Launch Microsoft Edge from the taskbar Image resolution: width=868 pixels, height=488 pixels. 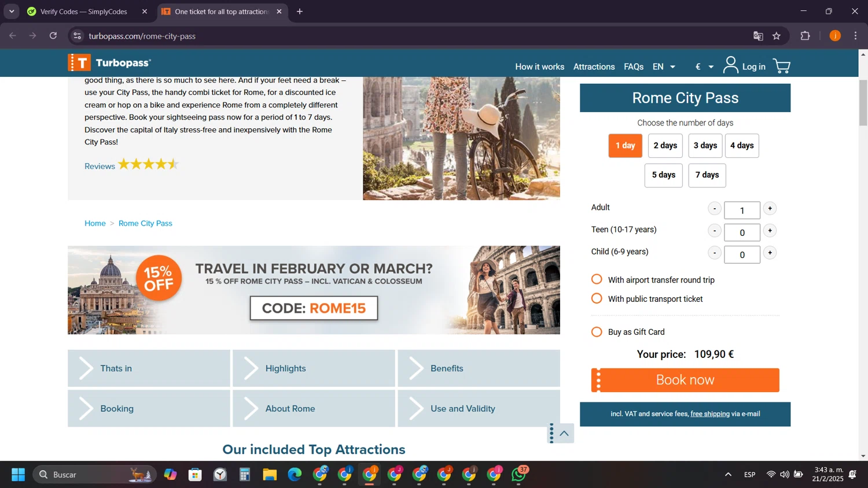click(295, 475)
